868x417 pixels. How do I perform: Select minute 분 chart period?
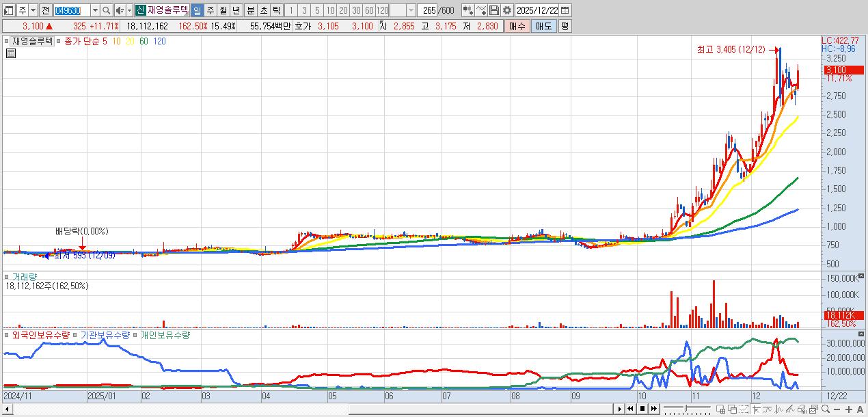click(250, 10)
